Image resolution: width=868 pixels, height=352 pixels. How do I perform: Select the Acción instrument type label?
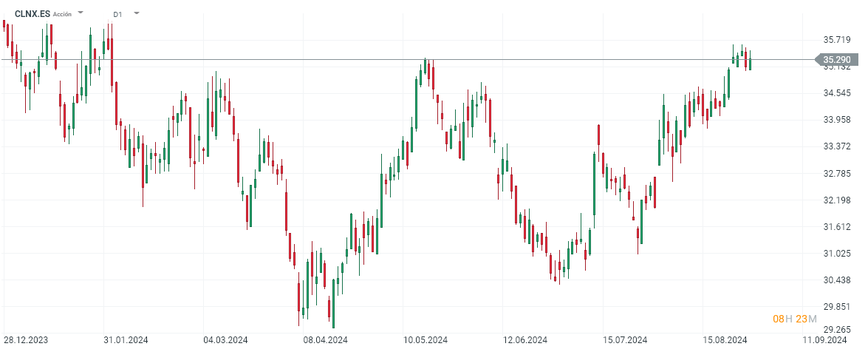click(63, 14)
